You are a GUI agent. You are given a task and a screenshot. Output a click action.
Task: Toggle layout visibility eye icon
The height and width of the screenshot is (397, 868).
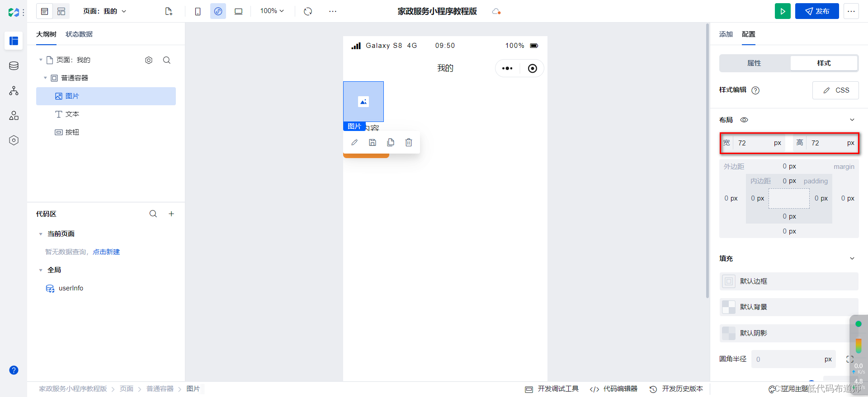coord(744,120)
